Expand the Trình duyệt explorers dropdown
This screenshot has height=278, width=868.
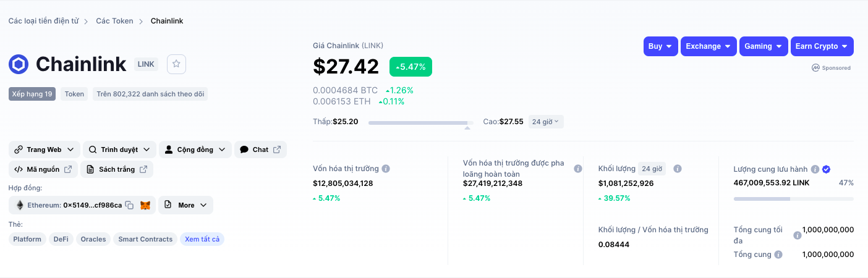119,150
